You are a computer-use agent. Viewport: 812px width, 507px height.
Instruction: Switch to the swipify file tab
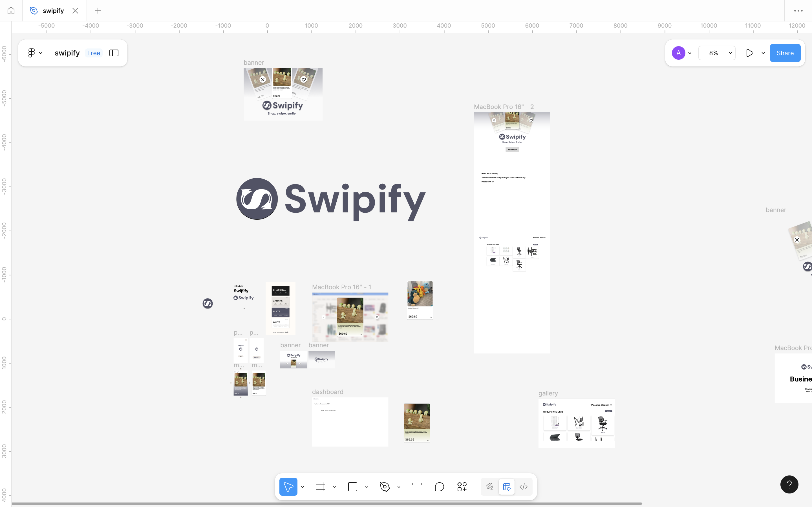pos(53,11)
